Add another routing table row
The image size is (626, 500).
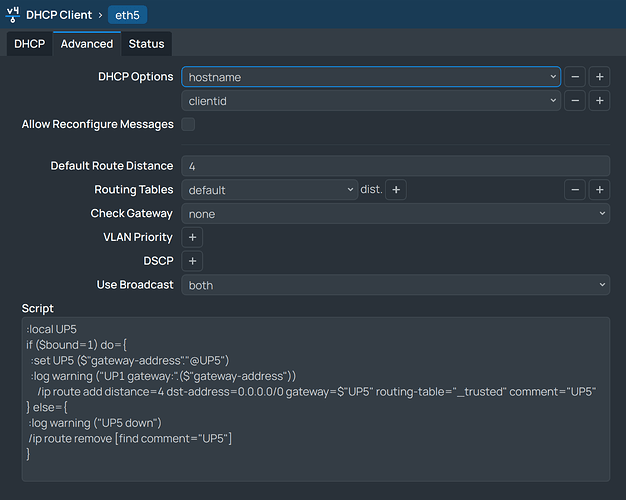[x=599, y=190]
